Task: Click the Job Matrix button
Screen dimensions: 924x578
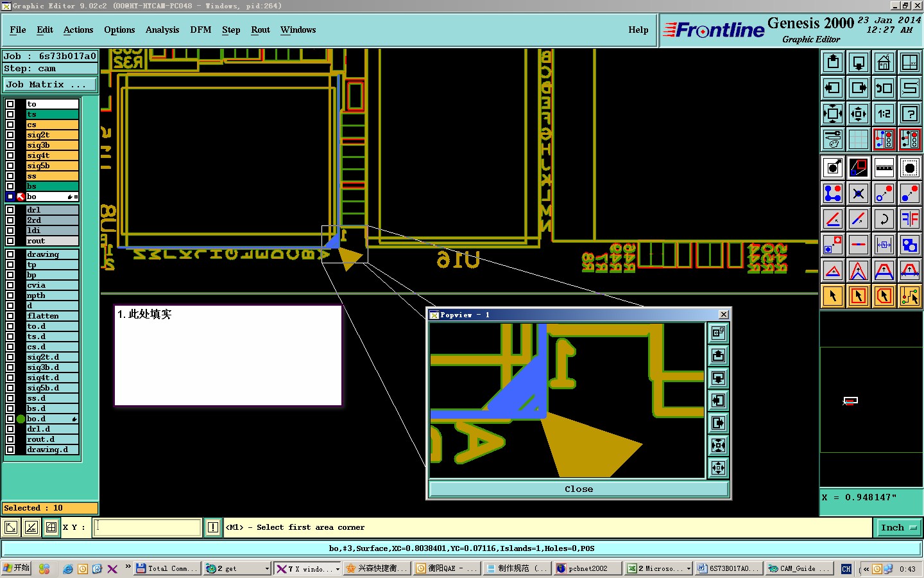Action: [50, 85]
